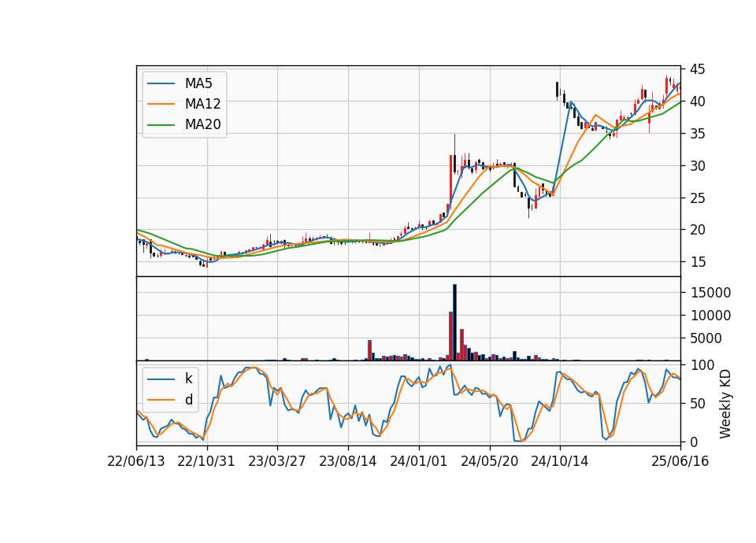Click the tallest volume bar near 17000

[454, 323]
